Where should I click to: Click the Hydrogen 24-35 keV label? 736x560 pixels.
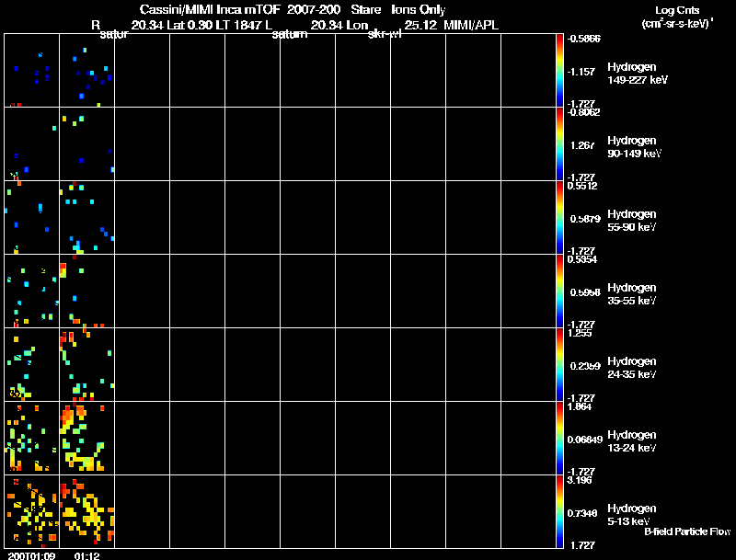631,368
